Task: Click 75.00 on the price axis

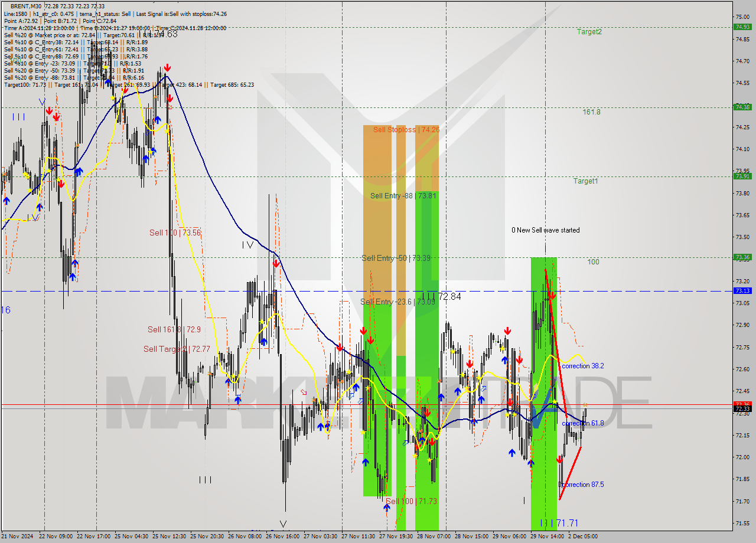Action: pyautogui.click(x=742, y=17)
